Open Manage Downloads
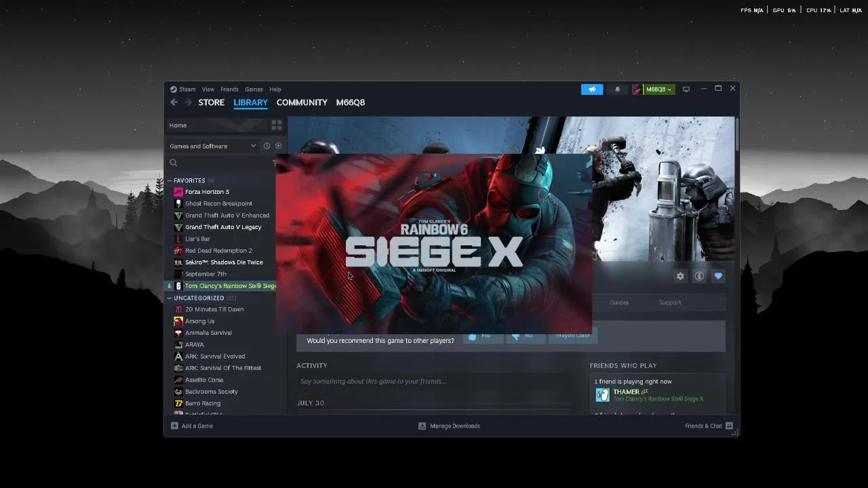This screenshot has width=868, height=488. [x=455, y=426]
